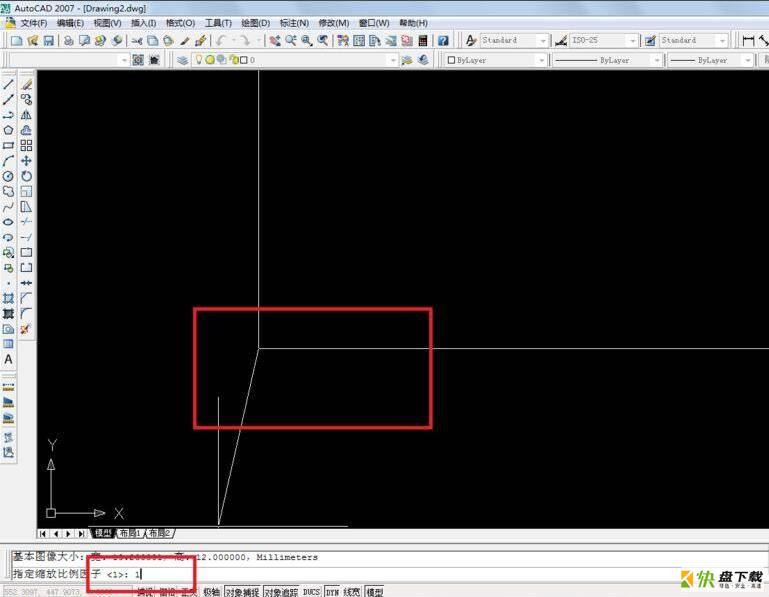Click the ByLayer color swatch square
The height and width of the screenshot is (597, 769).
(x=451, y=60)
